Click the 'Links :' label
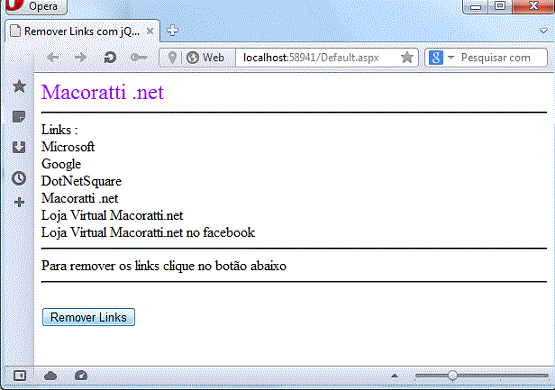This screenshot has height=390, width=555. 59,130
